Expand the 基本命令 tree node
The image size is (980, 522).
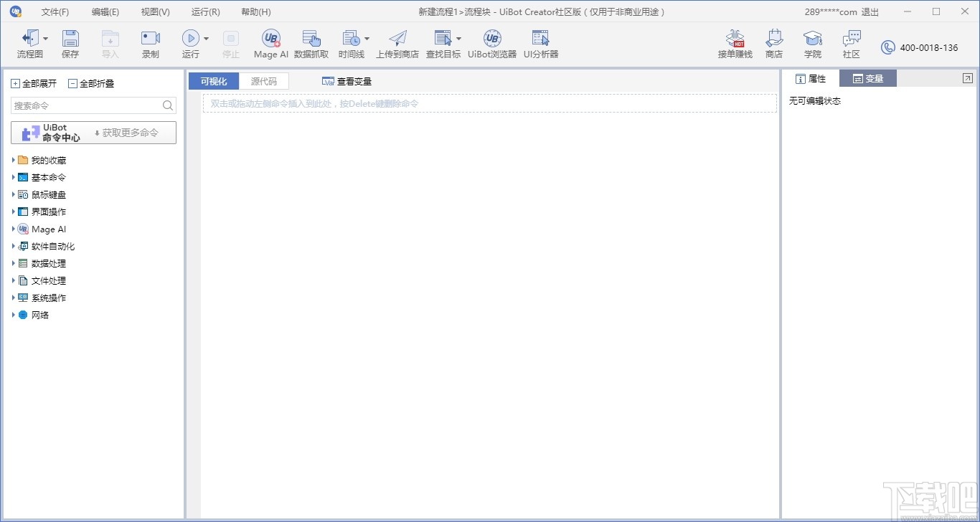click(x=14, y=177)
